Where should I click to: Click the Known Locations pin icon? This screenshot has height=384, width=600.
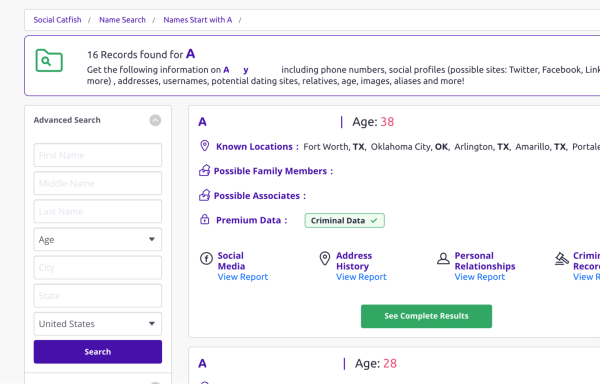tap(205, 146)
